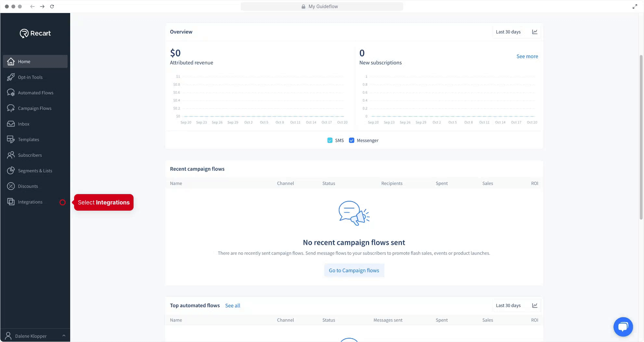Open the Subscribers section

coord(30,155)
